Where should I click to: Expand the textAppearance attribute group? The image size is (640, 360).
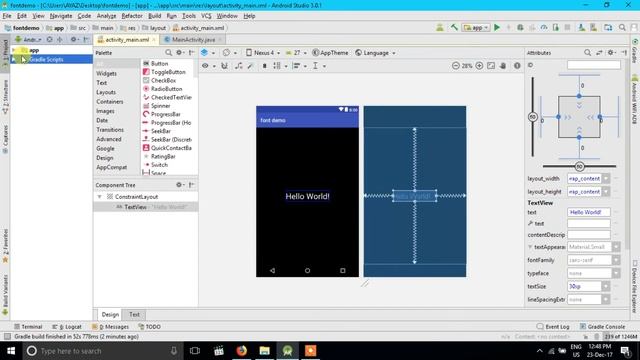click(x=530, y=247)
